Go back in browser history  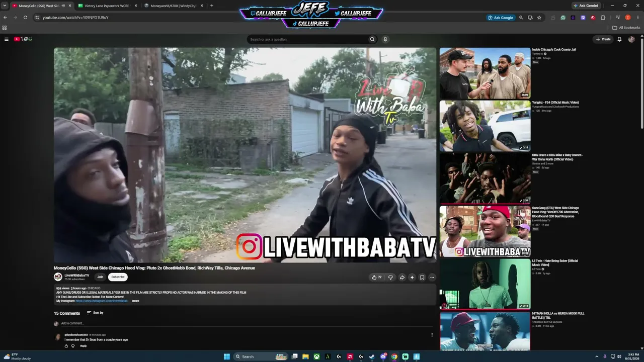(x=5, y=18)
